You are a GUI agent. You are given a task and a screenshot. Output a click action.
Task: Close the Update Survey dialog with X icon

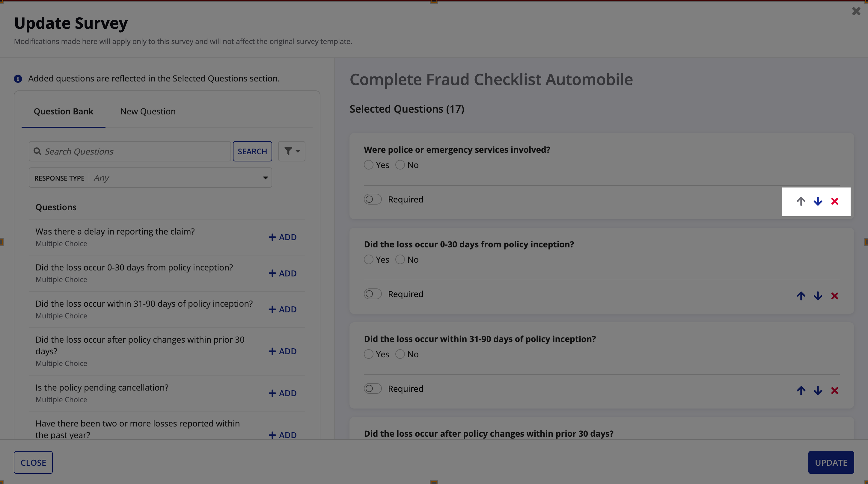[x=856, y=11]
